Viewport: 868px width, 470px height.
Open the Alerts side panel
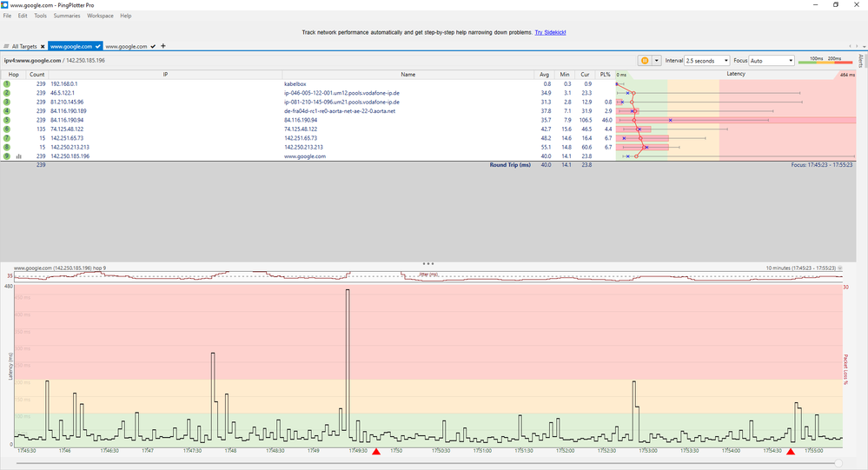pyautogui.click(x=861, y=60)
